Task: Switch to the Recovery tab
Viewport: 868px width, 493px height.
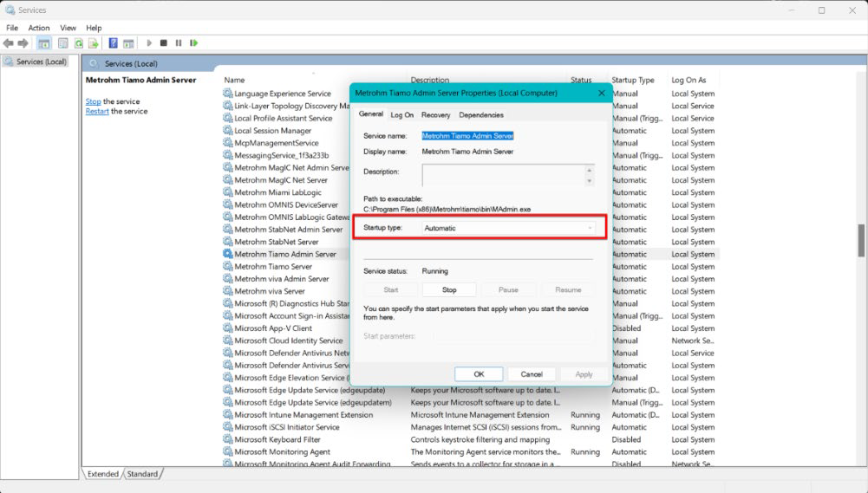Action: coord(435,115)
